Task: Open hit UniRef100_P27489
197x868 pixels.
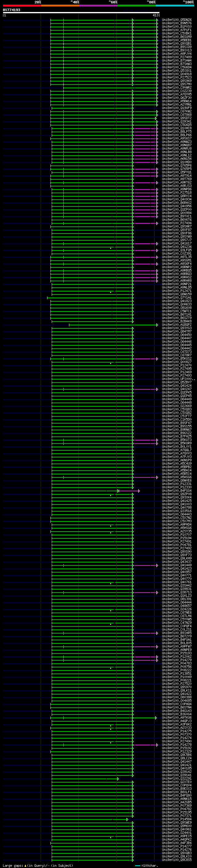Action: (176, 57)
